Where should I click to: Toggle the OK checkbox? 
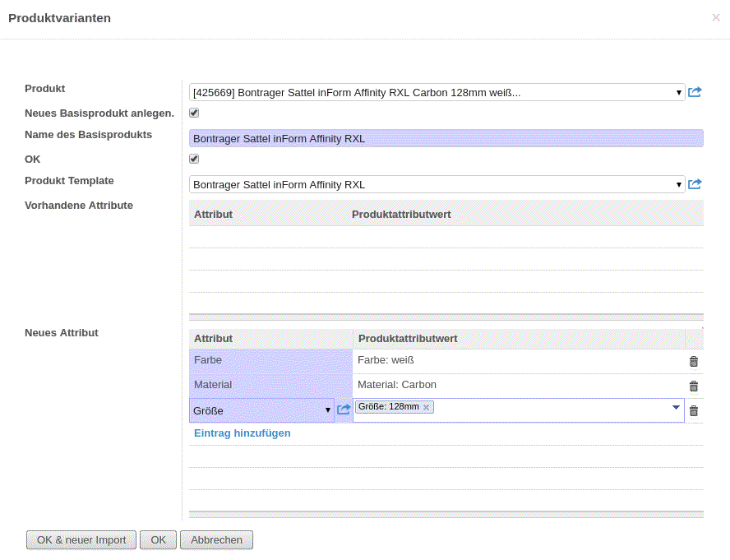click(194, 159)
